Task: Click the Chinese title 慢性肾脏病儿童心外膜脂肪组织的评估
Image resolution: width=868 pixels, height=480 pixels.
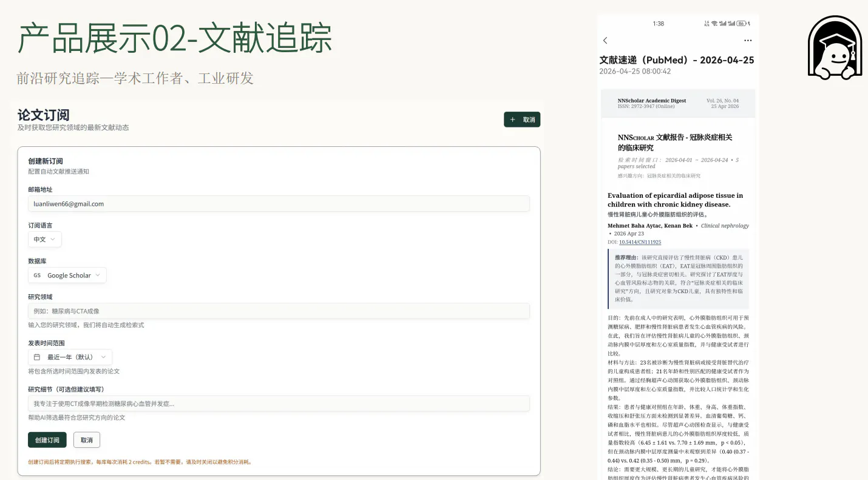Action: click(657, 214)
